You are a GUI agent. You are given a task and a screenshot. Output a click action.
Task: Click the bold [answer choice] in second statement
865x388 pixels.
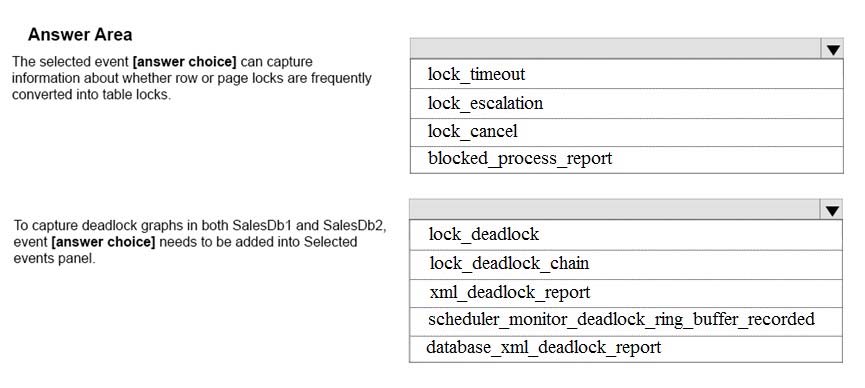pos(103,242)
